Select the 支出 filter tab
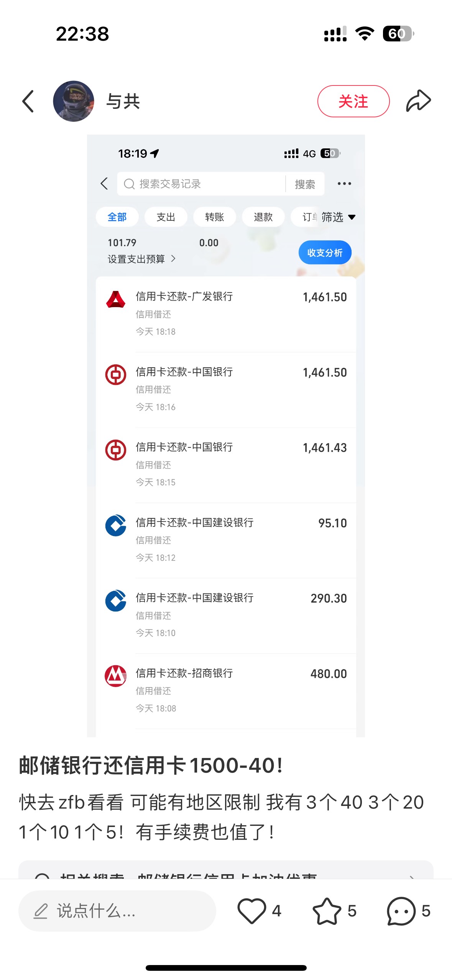Image resolution: width=452 pixels, height=980 pixels. (x=166, y=217)
